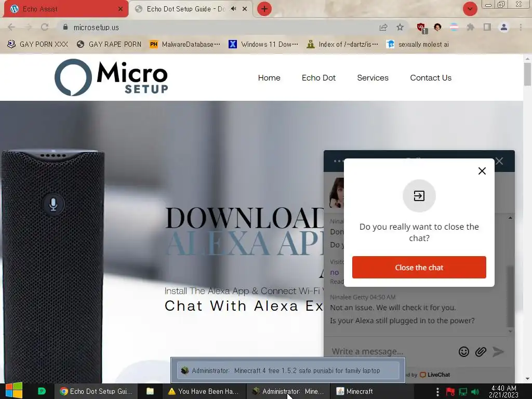The image size is (532, 399).
Task: Open the chat widget three-dots menu
Action: pyautogui.click(x=339, y=161)
